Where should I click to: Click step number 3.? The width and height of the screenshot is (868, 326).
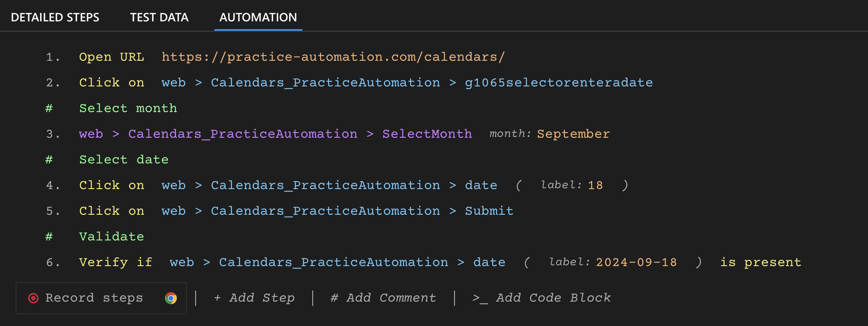coord(53,134)
